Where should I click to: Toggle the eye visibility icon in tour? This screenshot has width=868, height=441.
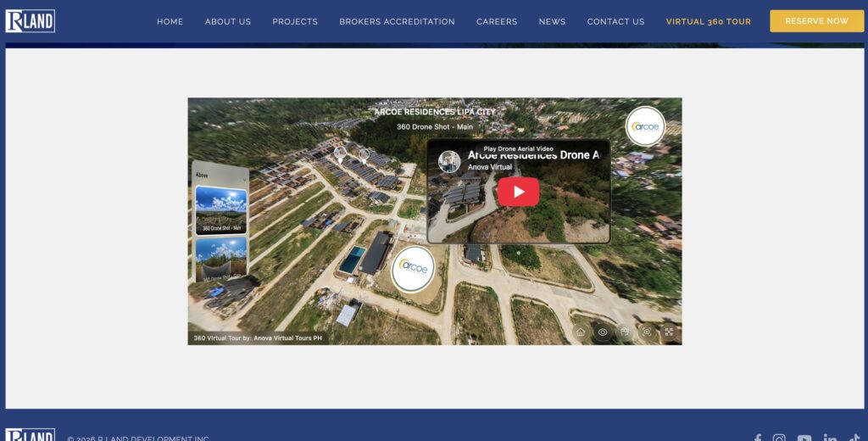click(603, 332)
